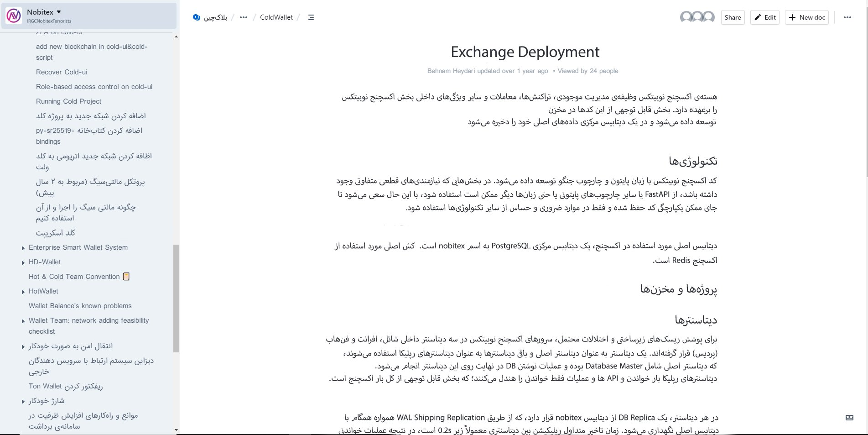Open Recover Cold-ui sidebar page
868x435 pixels.
[x=62, y=72]
